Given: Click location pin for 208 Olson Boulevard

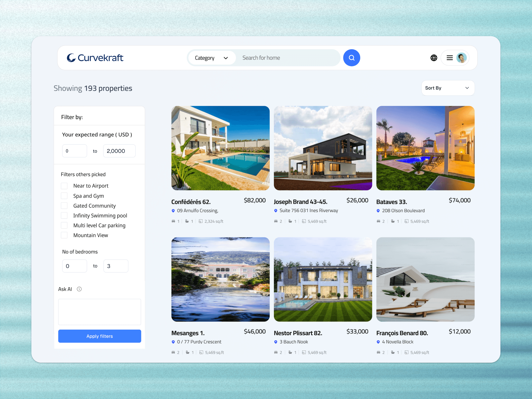Looking at the screenshot, I should [378, 211].
